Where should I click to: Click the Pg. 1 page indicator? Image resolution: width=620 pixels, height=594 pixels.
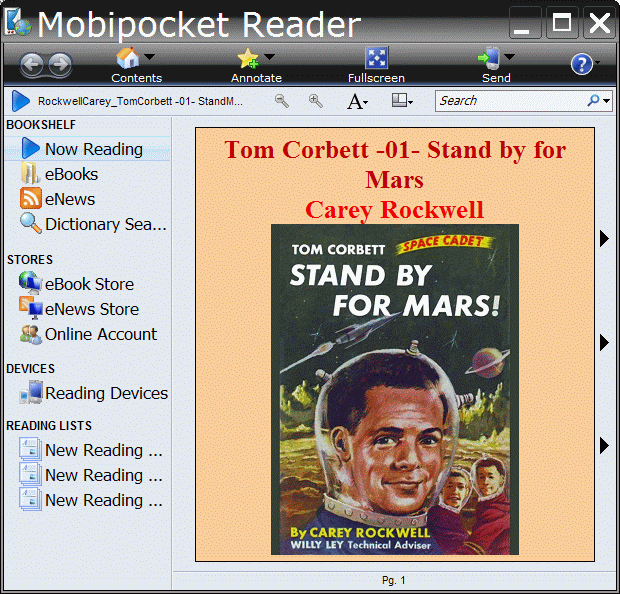393,580
